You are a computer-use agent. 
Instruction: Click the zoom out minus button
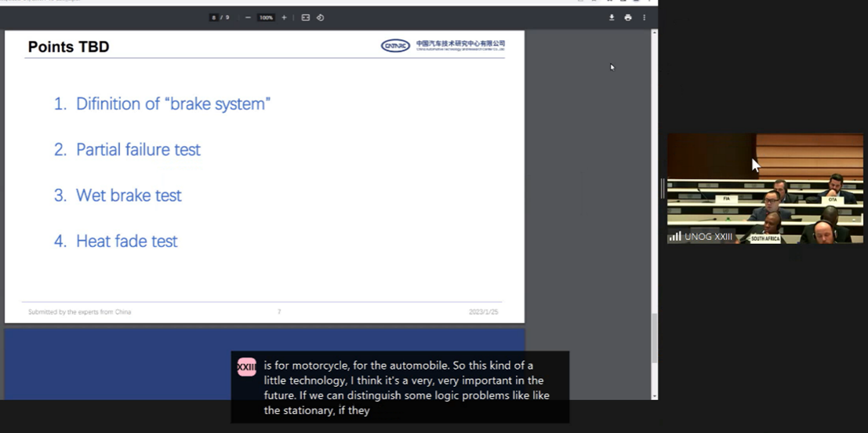pos(248,17)
